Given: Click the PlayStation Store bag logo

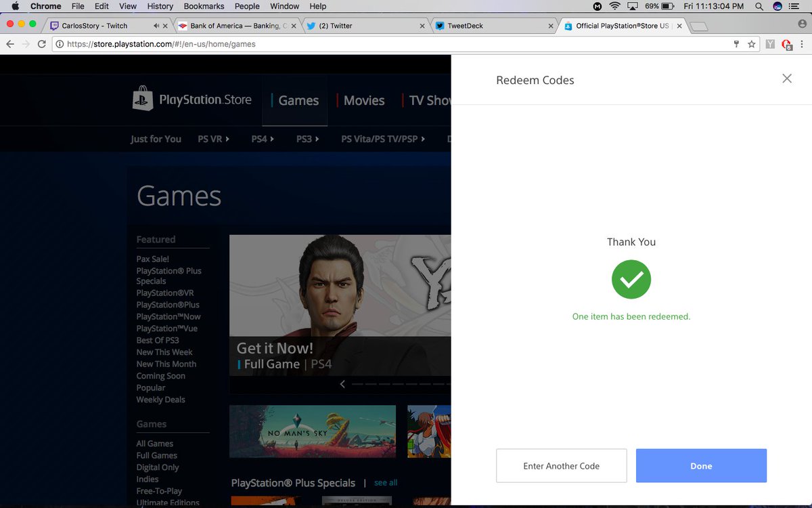Looking at the screenshot, I should [143, 99].
